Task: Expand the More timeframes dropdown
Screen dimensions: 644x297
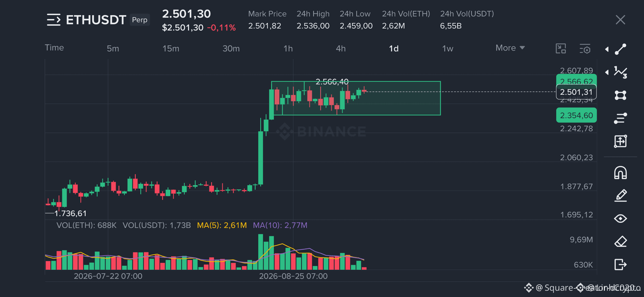Action: point(510,48)
